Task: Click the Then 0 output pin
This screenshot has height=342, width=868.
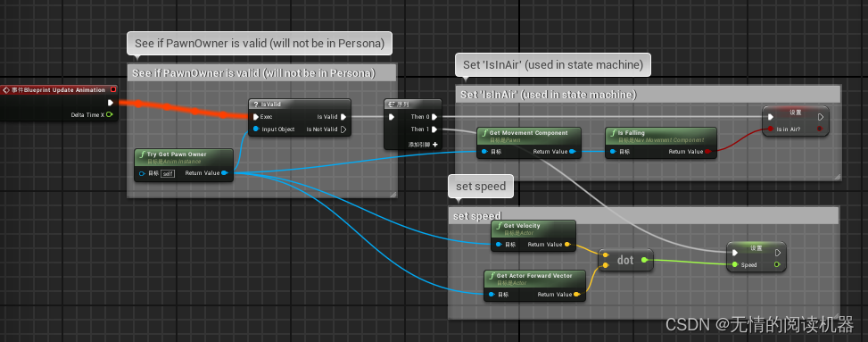Action: (x=434, y=117)
